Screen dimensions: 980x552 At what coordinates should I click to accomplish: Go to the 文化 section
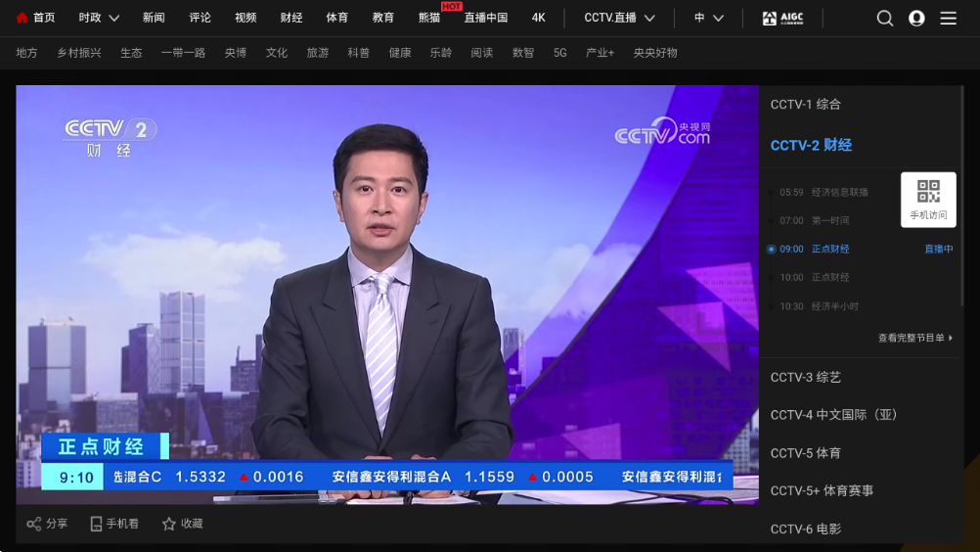point(276,53)
